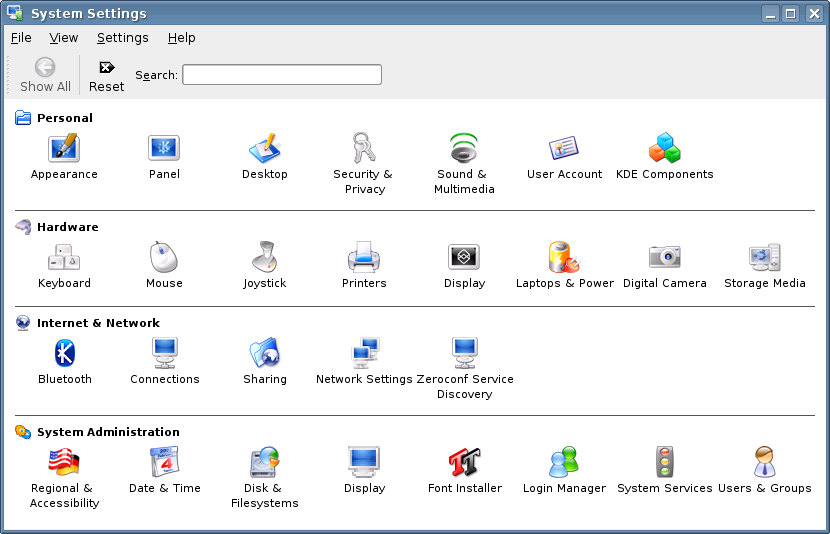Select the KDE Components icon
Viewport: 830px width, 534px height.
[664, 149]
